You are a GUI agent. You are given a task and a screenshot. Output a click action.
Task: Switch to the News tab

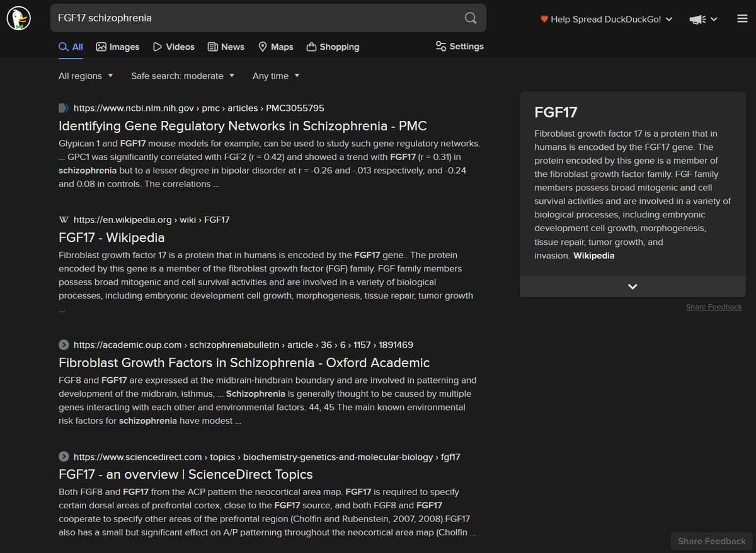226,46
